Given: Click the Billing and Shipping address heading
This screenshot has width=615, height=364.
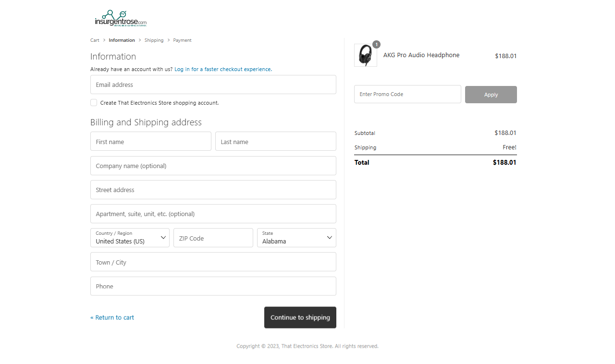Looking at the screenshot, I should tap(146, 122).
